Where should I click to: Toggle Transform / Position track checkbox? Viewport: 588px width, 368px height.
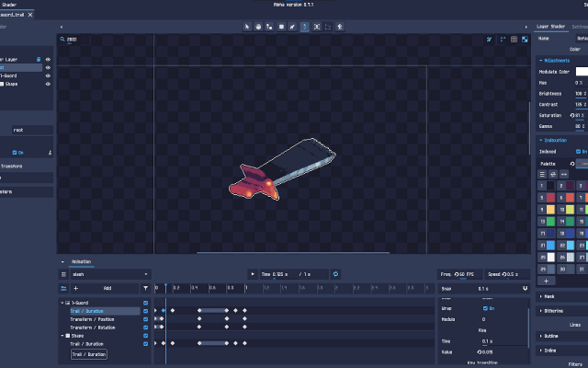(x=145, y=319)
